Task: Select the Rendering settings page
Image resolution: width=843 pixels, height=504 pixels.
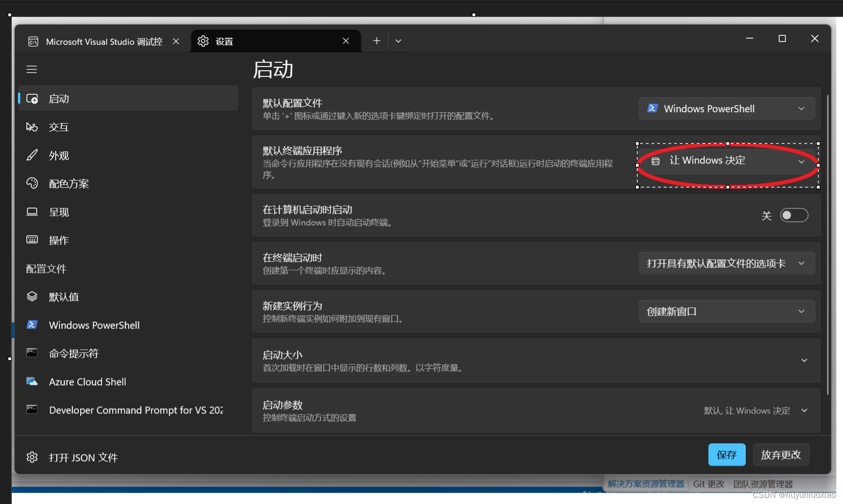Action: click(128, 212)
